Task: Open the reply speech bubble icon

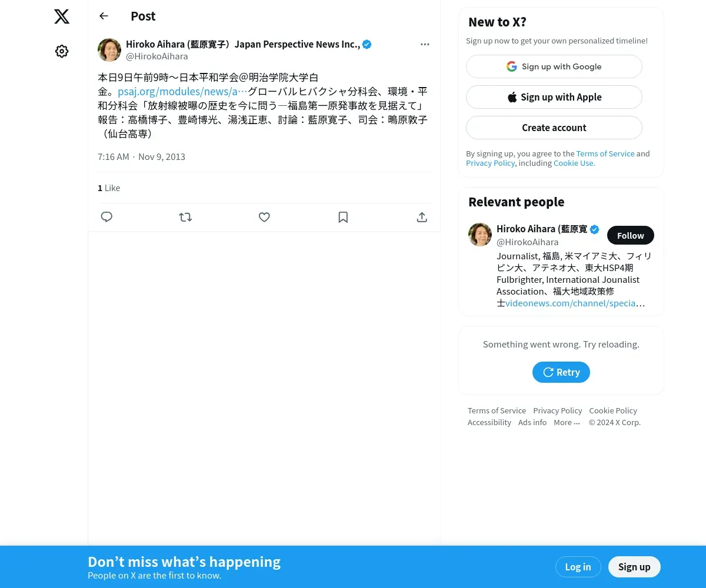Action: (x=106, y=217)
